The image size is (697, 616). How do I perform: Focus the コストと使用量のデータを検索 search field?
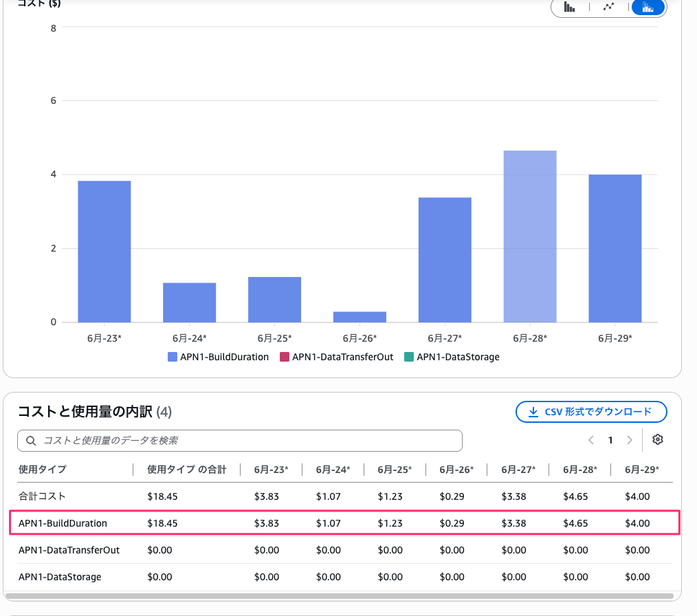click(x=240, y=441)
